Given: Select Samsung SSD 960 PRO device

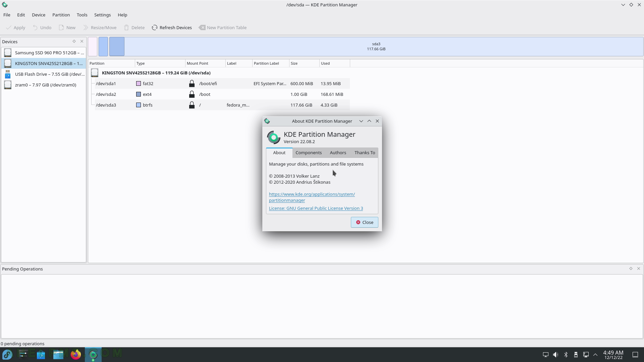Looking at the screenshot, I should 44,53.
